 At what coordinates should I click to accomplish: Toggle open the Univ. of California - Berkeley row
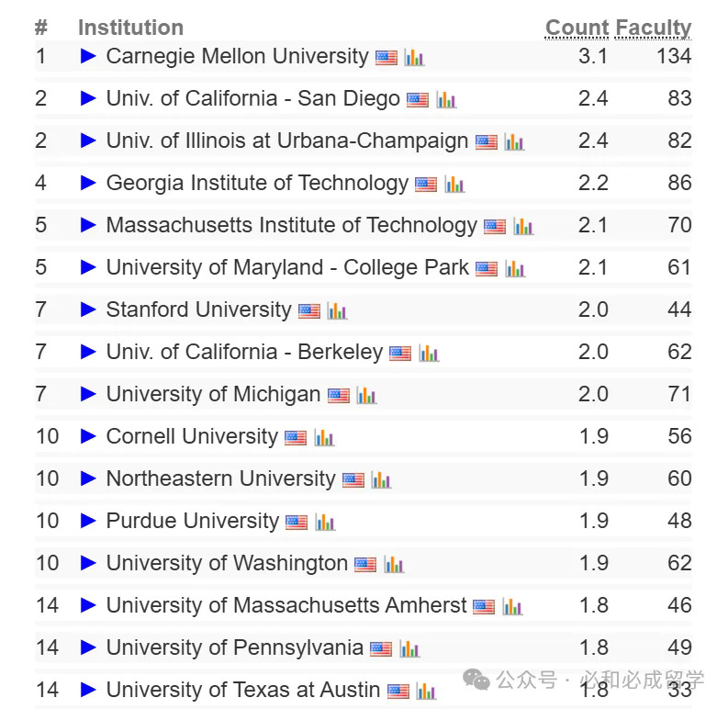click(88, 352)
